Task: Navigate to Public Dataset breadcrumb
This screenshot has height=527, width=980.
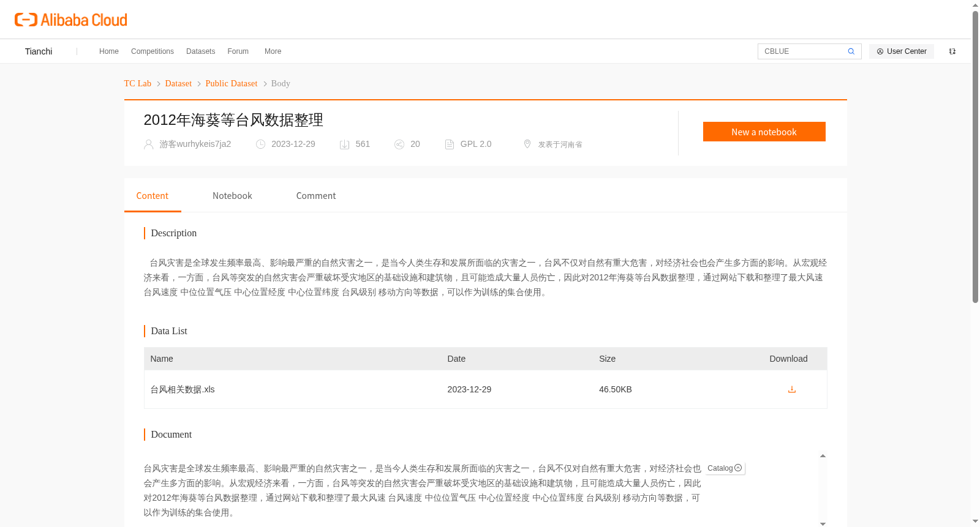Action: click(x=232, y=83)
